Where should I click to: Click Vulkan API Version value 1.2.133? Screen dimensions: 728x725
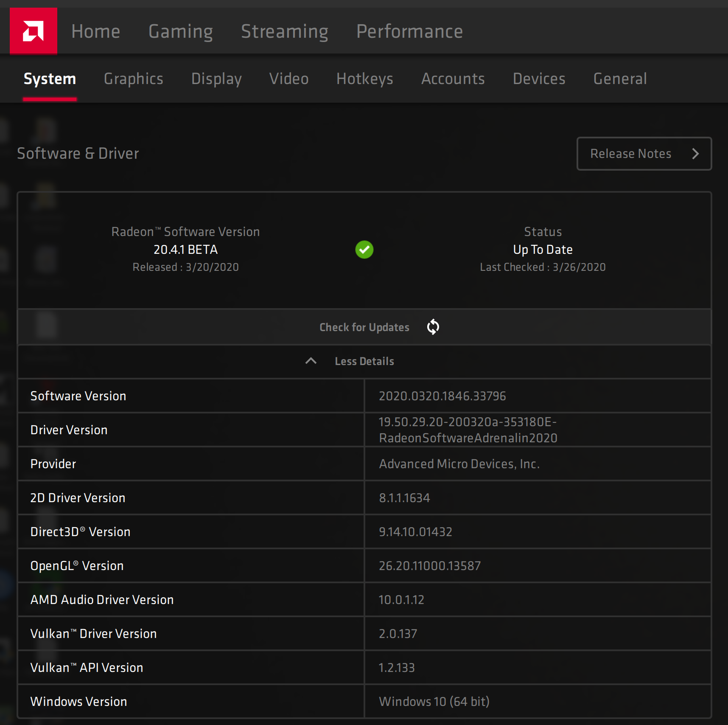(397, 668)
